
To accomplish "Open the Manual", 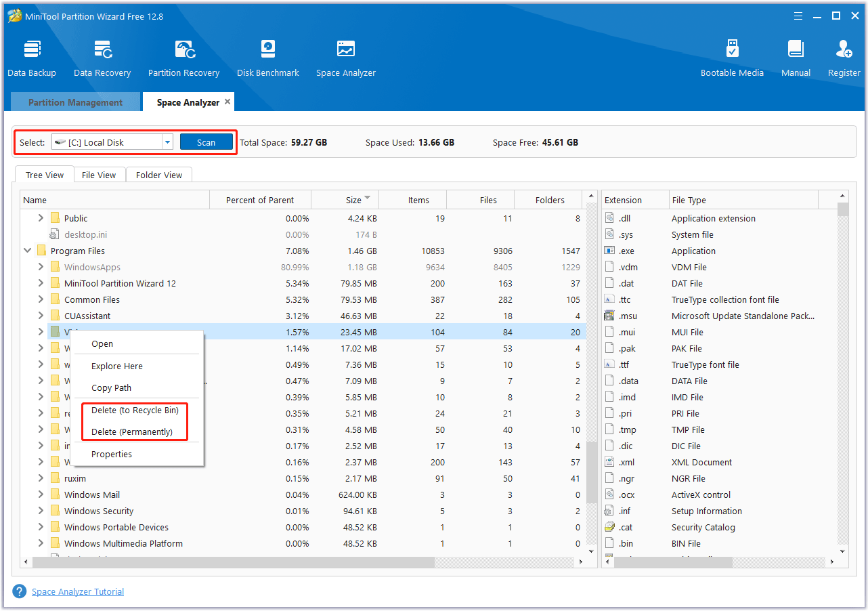I will 795,56.
